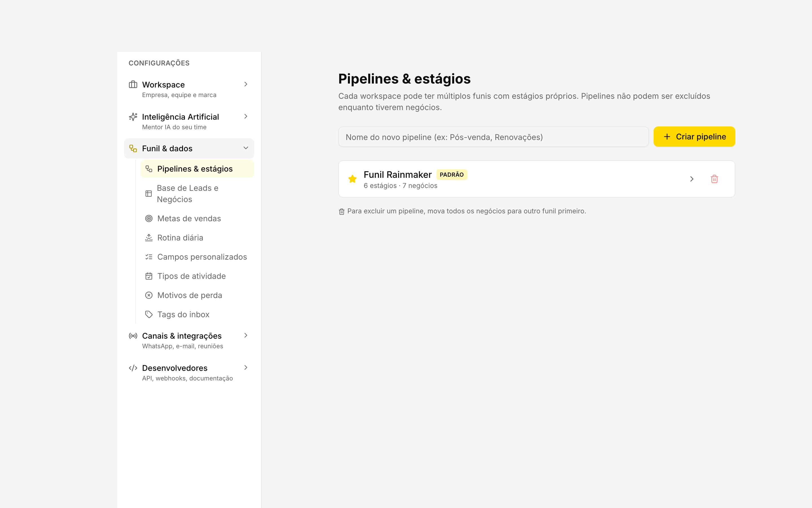Open Funil Rainmaker details via chevron

692,179
